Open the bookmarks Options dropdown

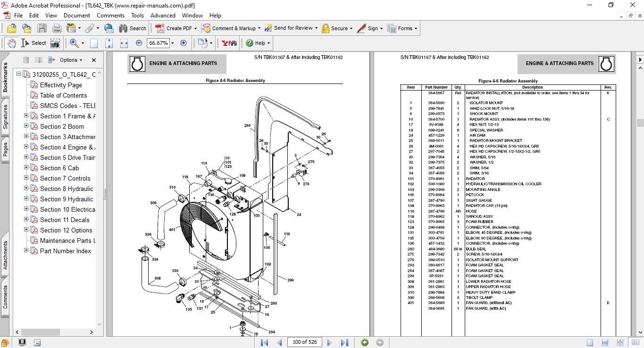[x=71, y=60]
